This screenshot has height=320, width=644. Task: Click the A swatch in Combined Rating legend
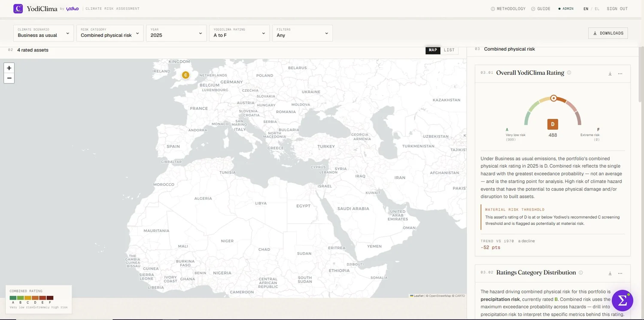pos(13,298)
